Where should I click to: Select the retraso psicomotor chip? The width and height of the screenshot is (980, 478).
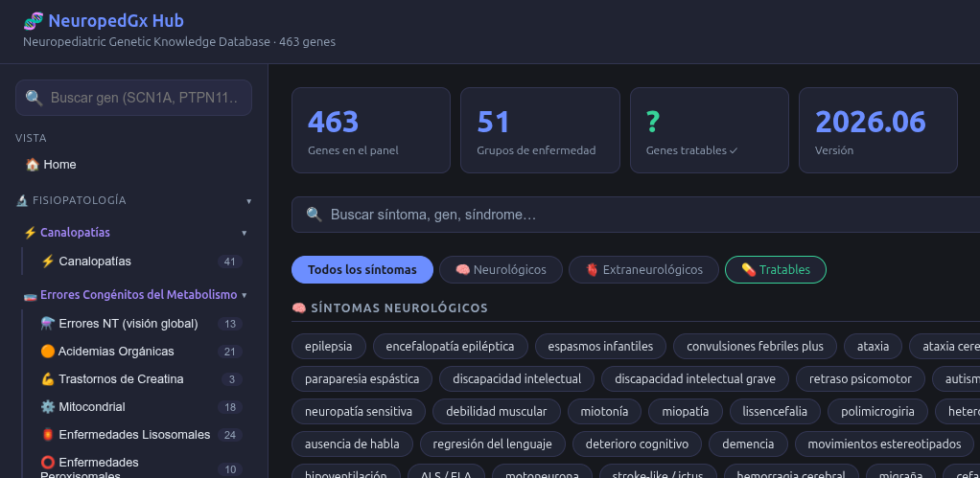coord(861,378)
